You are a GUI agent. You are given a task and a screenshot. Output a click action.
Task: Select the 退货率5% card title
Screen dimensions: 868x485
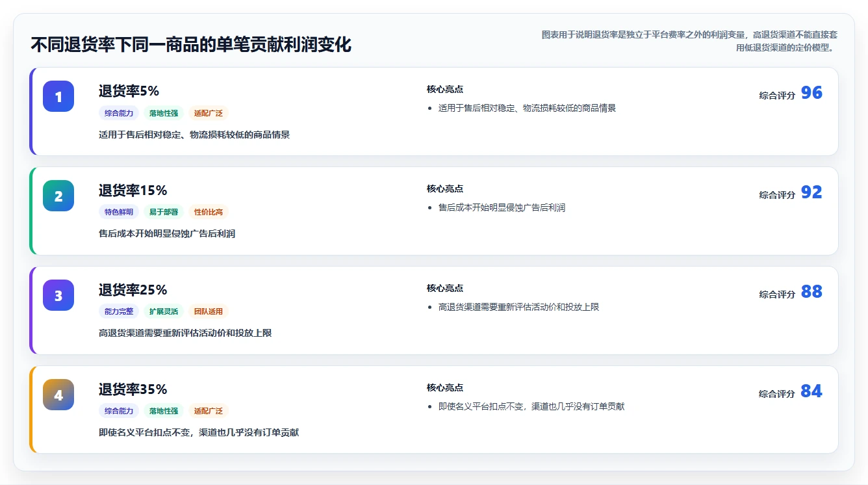(129, 91)
